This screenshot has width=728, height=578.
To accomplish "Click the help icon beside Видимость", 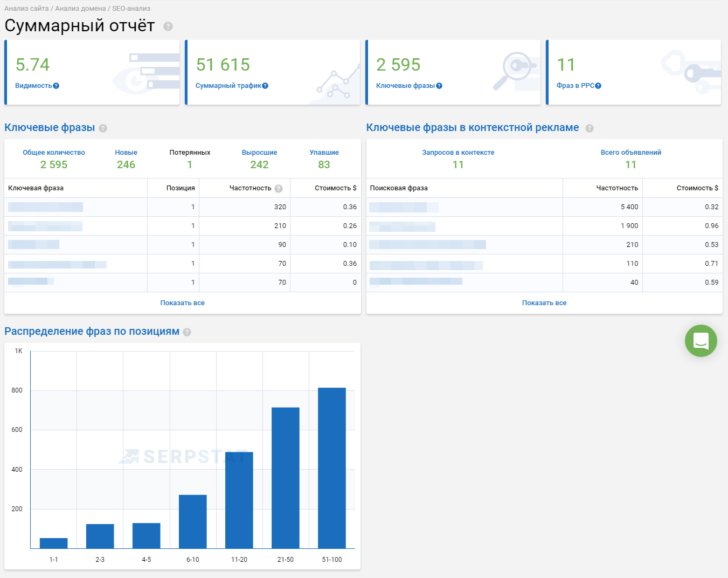I will 56,86.
